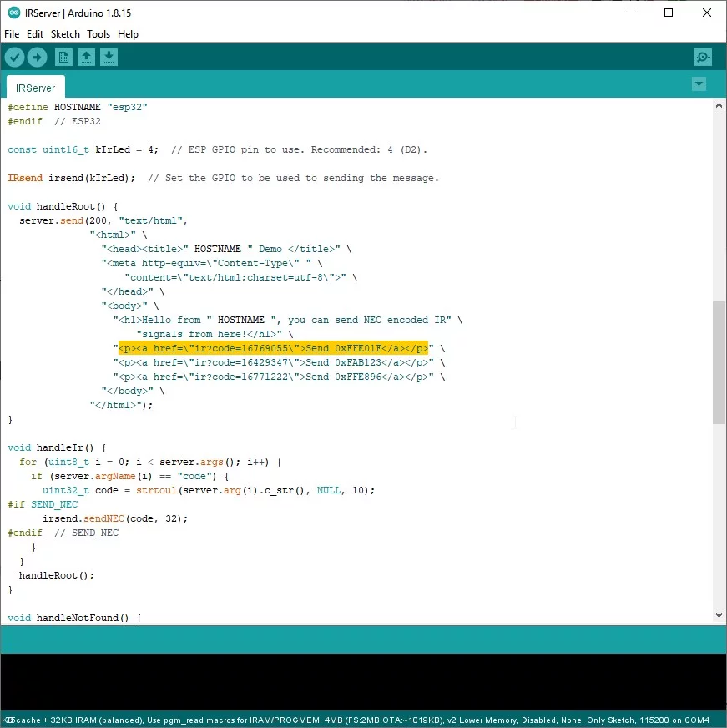Click the #endif // ESP32 line
727x728 pixels.
tap(54, 122)
